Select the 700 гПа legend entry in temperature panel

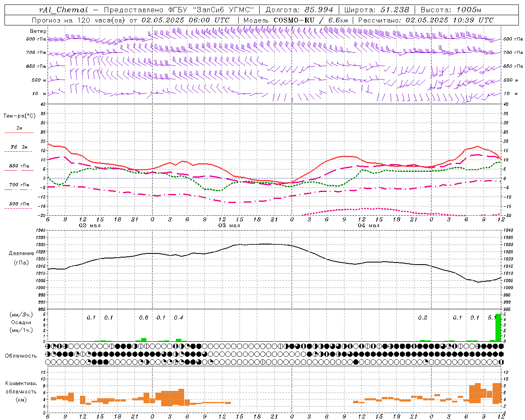(19, 185)
